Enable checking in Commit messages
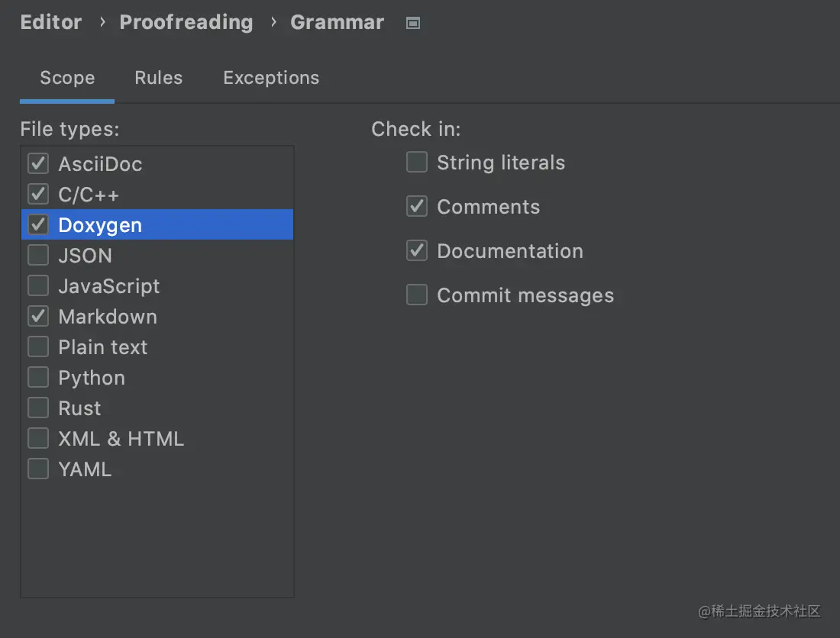 tap(417, 295)
